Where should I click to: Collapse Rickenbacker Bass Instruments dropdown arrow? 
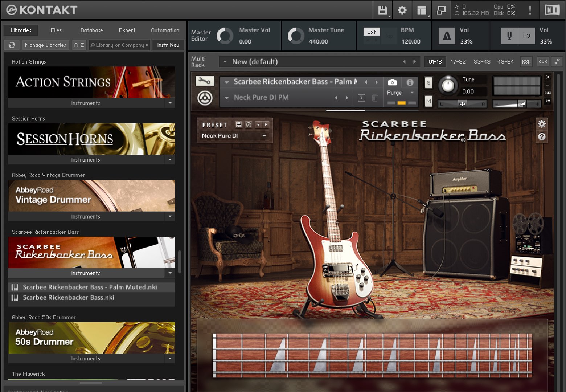[x=170, y=273]
